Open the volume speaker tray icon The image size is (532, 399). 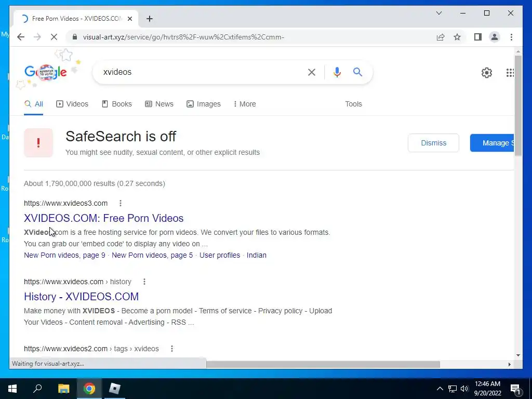click(x=464, y=389)
